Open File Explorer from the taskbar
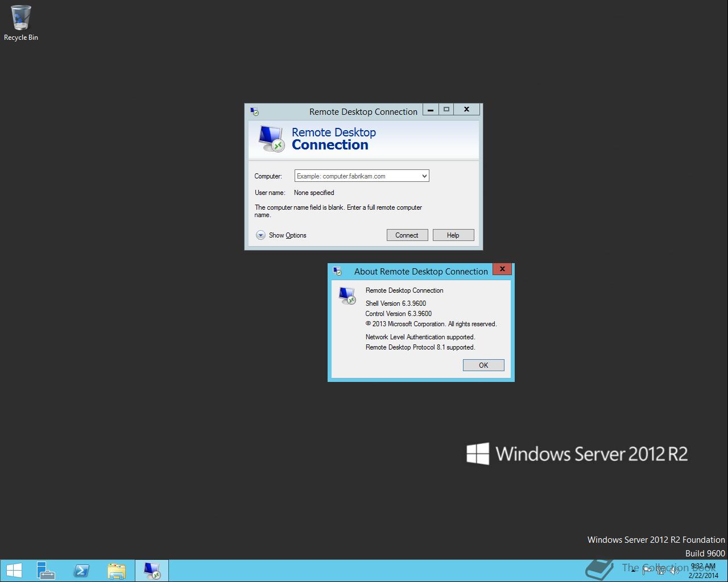 (117, 571)
